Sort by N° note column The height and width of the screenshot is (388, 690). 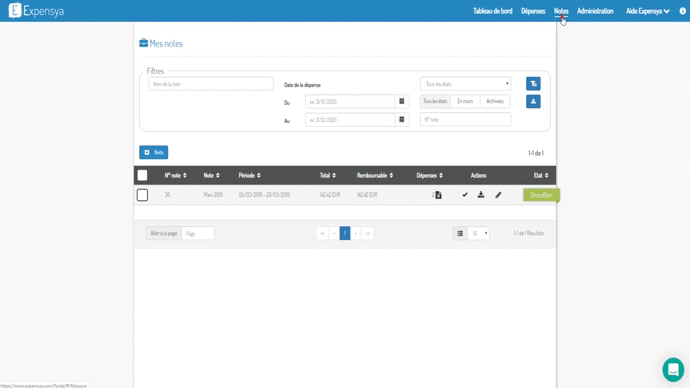click(x=176, y=176)
